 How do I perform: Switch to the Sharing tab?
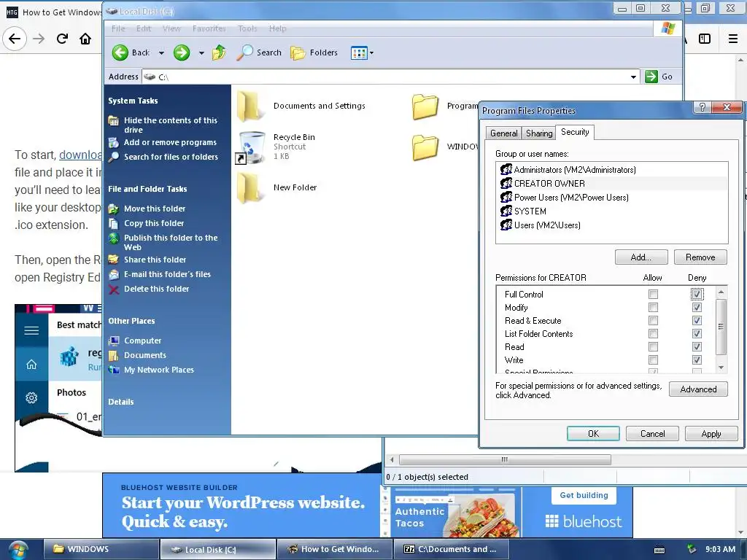pyautogui.click(x=539, y=133)
